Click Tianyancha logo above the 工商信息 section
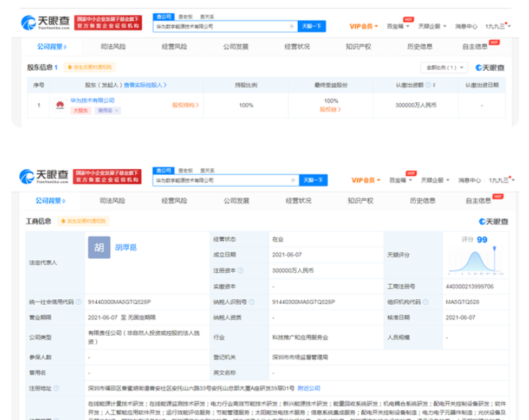 44,177
